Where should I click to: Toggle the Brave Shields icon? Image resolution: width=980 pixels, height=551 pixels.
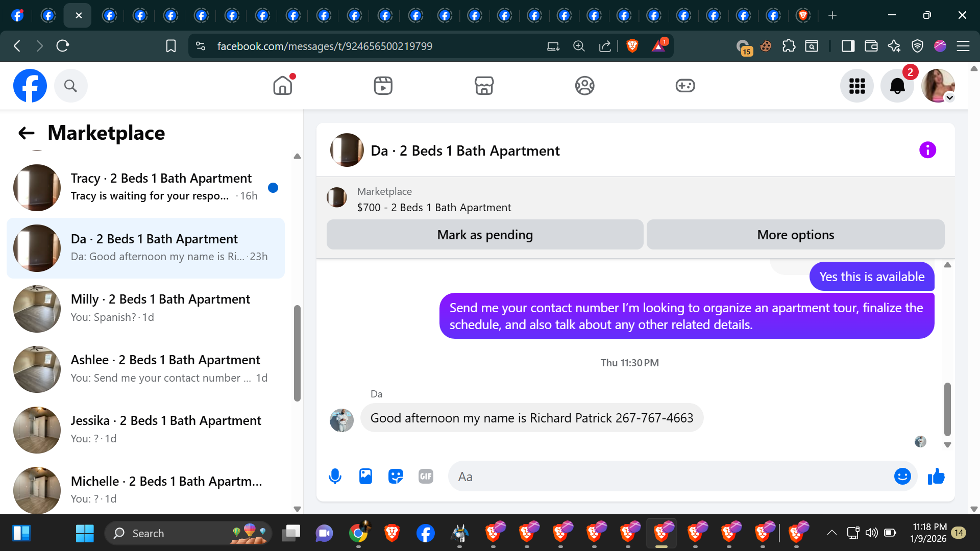click(x=632, y=46)
